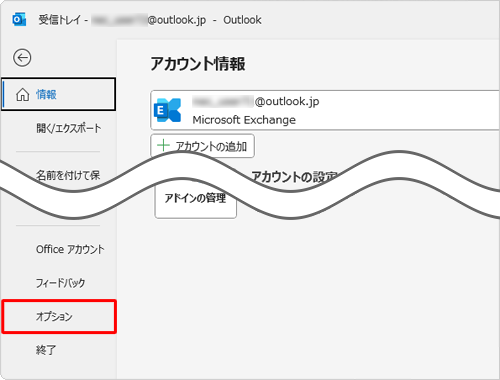The height and width of the screenshot is (380, 500).
Task: Open the account selector showing Microsoft Exchange
Action: 325,110
